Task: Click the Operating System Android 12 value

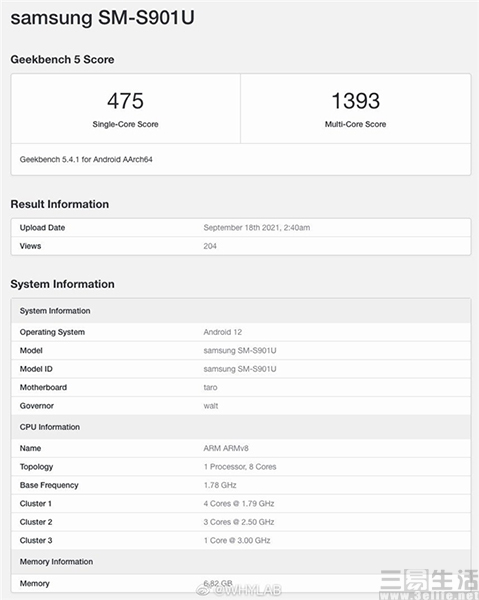Action: tap(223, 332)
